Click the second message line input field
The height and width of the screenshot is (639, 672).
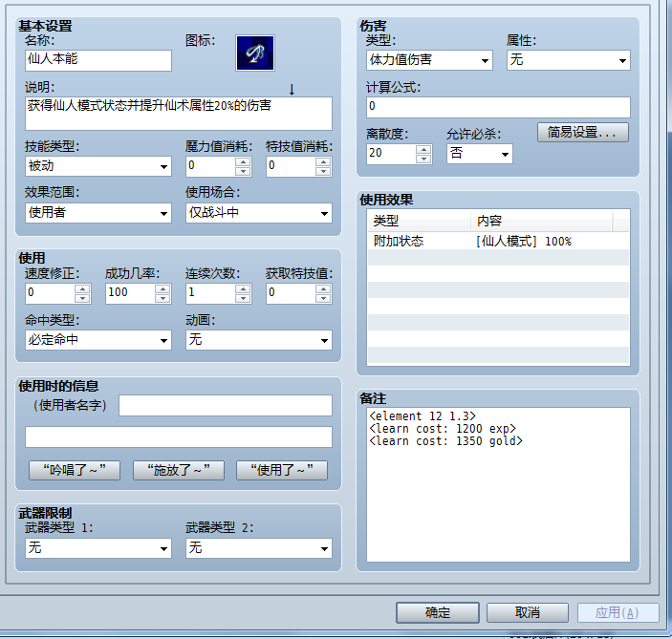tap(179, 437)
